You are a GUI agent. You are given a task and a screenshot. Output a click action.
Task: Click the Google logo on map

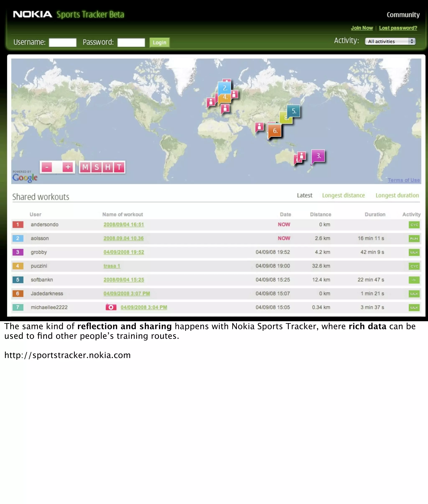pos(25,178)
